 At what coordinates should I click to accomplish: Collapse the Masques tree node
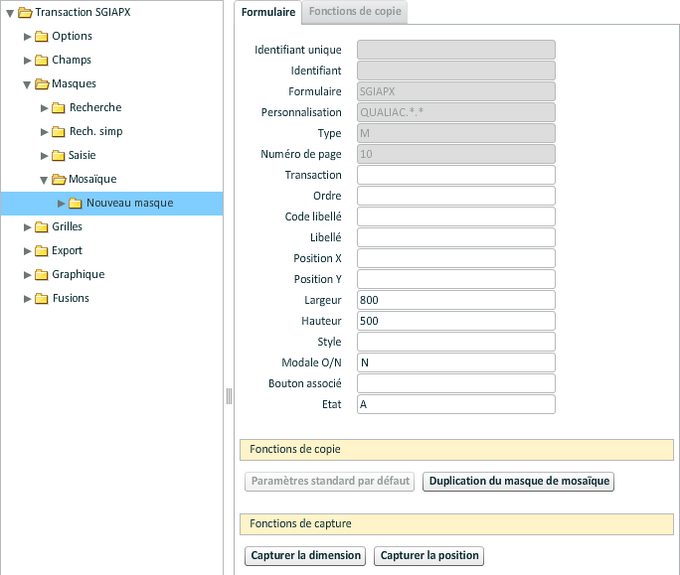point(27,84)
